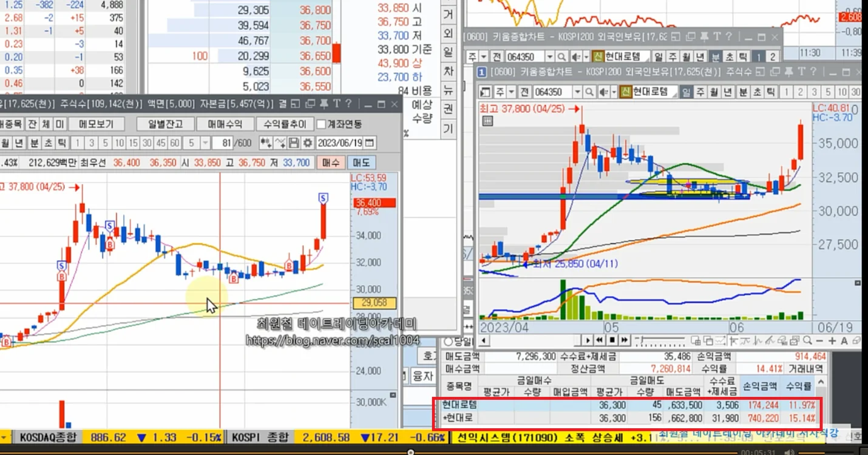Click the speaker icon in front chart window
The height and width of the screenshot is (455, 868).
point(603,92)
